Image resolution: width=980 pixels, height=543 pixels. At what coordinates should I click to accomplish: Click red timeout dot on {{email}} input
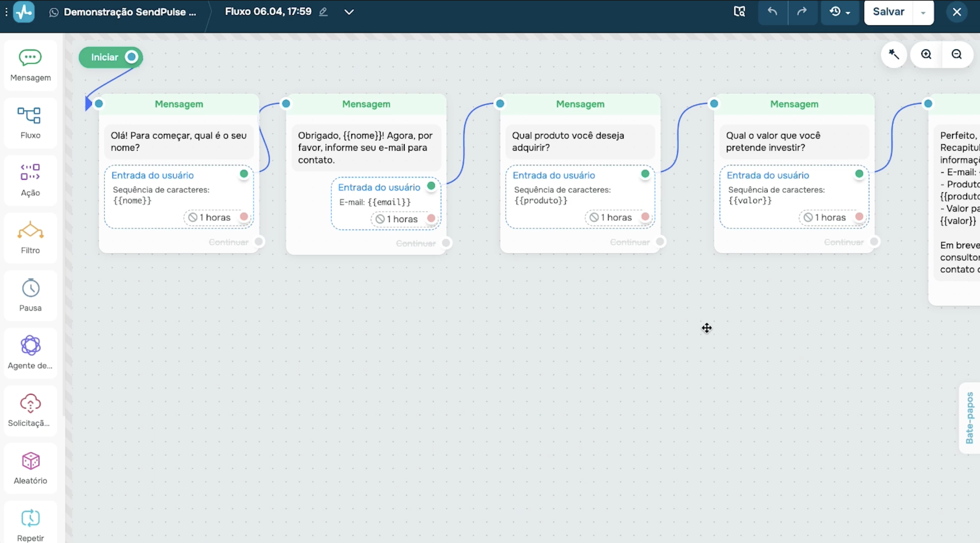tap(431, 218)
